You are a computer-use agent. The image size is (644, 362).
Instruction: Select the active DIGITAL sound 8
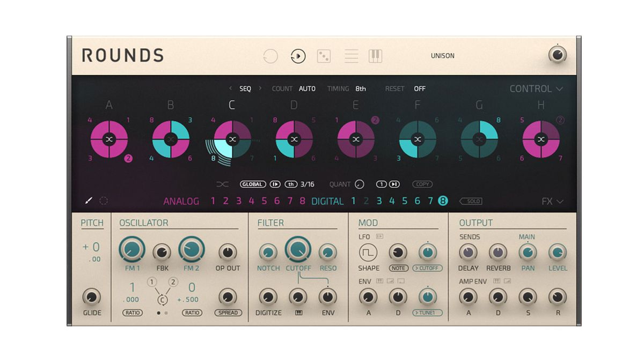443,201
